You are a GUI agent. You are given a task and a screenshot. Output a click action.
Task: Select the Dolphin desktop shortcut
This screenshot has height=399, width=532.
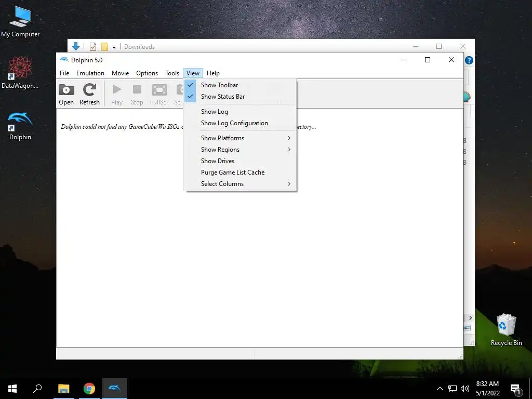tap(20, 126)
